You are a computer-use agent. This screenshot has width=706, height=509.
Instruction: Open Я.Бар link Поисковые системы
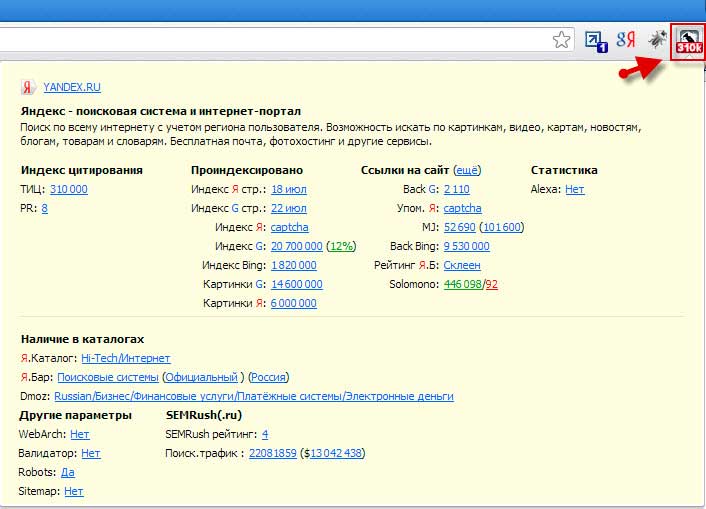(108, 377)
